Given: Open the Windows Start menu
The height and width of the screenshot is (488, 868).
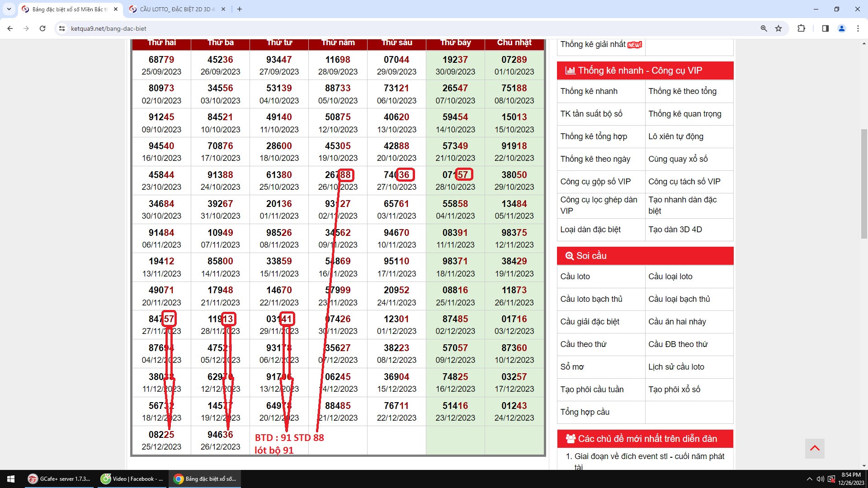Looking at the screenshot, I should point(11,479).
